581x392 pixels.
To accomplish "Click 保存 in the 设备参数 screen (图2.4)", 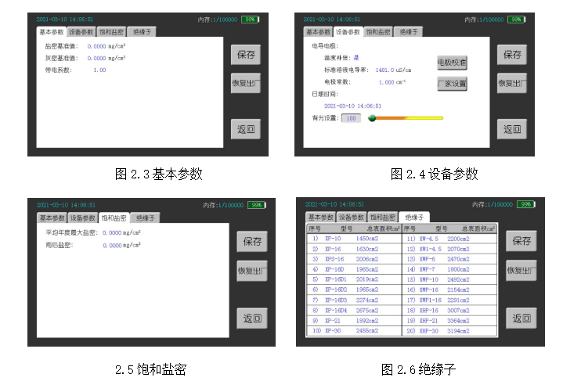I will point(511,55).
